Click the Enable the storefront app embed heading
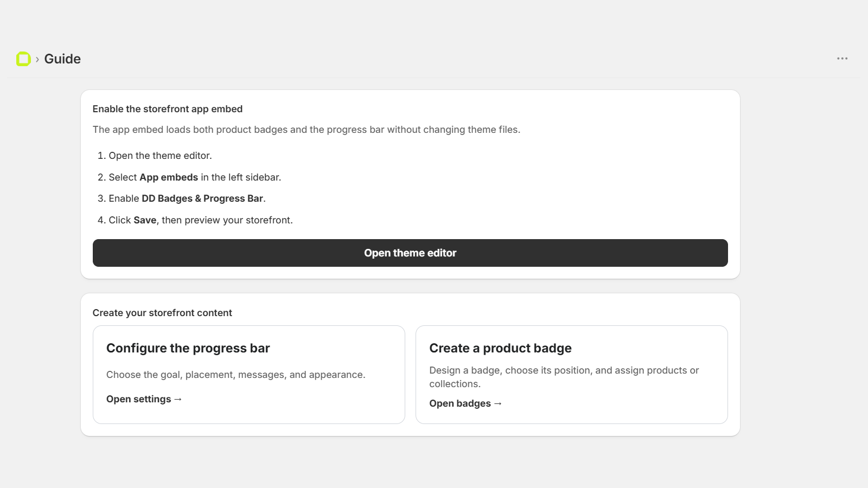 (x=168, y=109)
